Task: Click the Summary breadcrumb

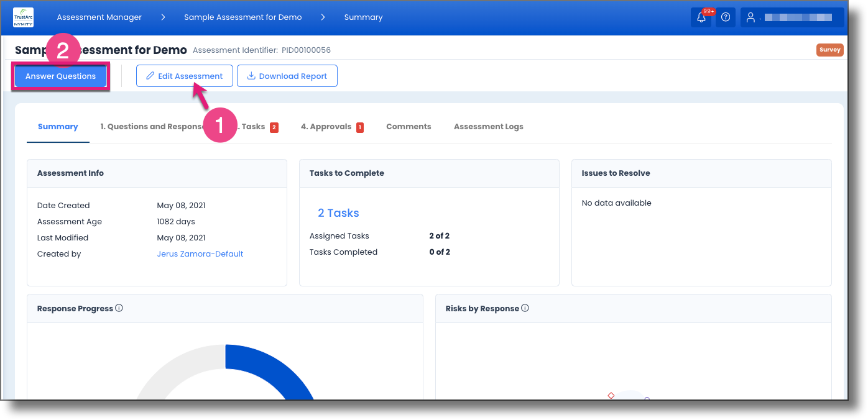Action: (363, 17)
